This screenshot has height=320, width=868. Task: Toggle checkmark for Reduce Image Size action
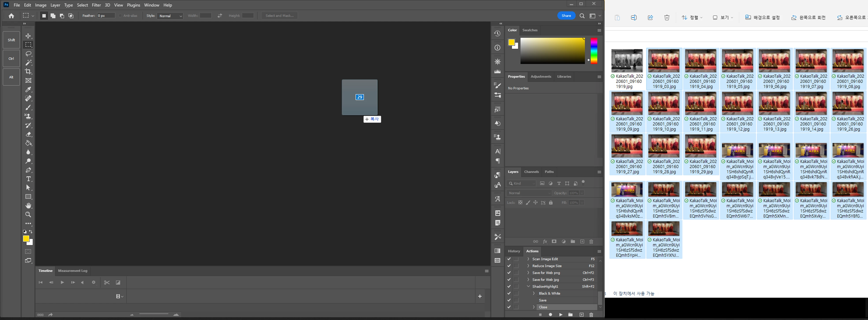click(509, 266)
